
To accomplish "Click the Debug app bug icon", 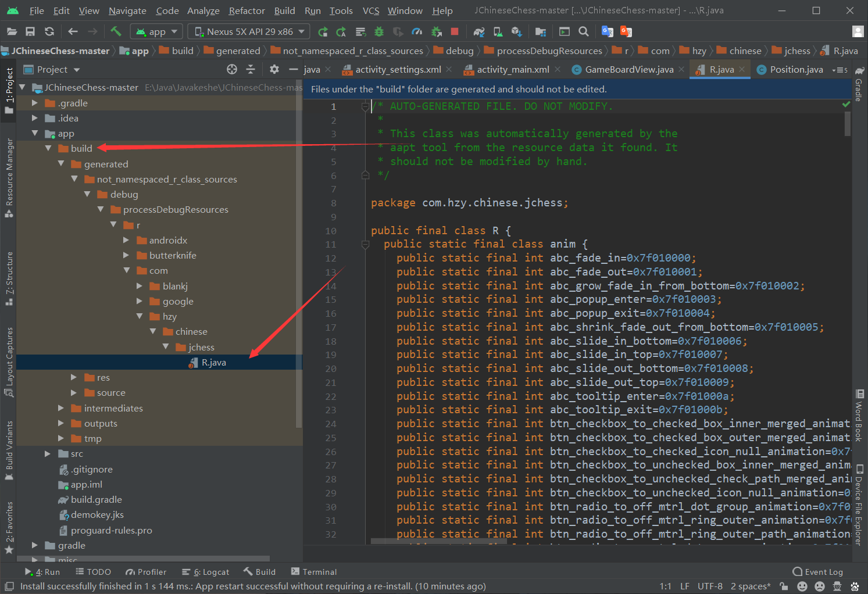I will coord(379,31).
